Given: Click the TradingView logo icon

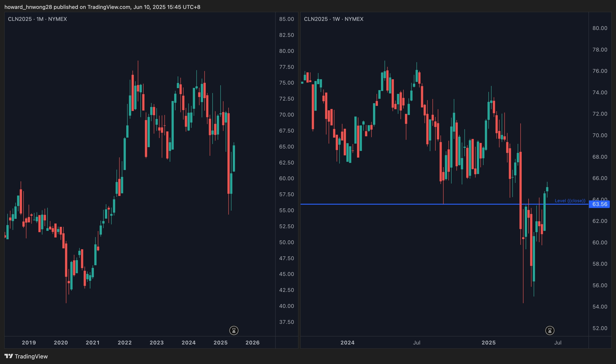Looking at the screenshot, I should (x=9, y=356).
